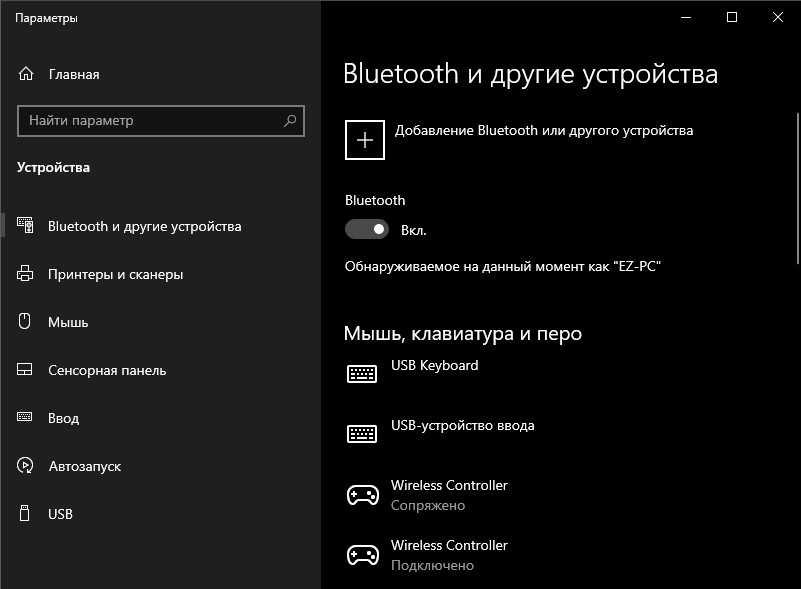The height and width of the screenshot is (589, 801).
Task: Focus the Найти параметр search field
Action: point(160,121)
